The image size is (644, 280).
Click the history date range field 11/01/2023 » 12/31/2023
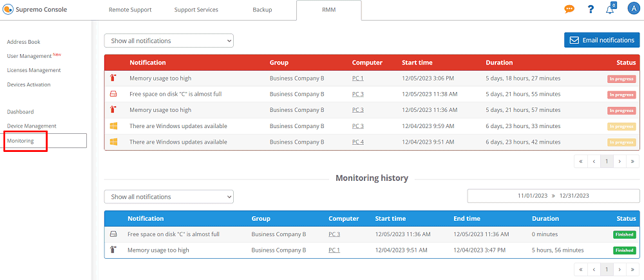tap(553, 196)
